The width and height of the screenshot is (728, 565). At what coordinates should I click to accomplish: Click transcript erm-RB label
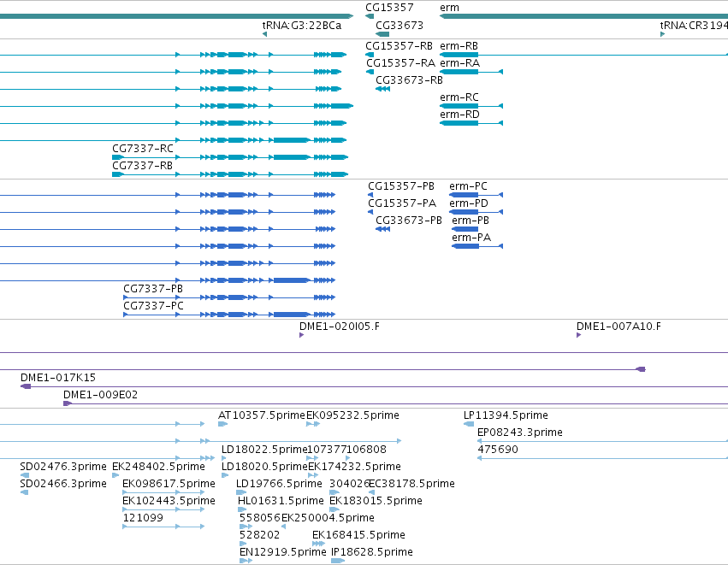pyautogui.click(x=459, y=46)
